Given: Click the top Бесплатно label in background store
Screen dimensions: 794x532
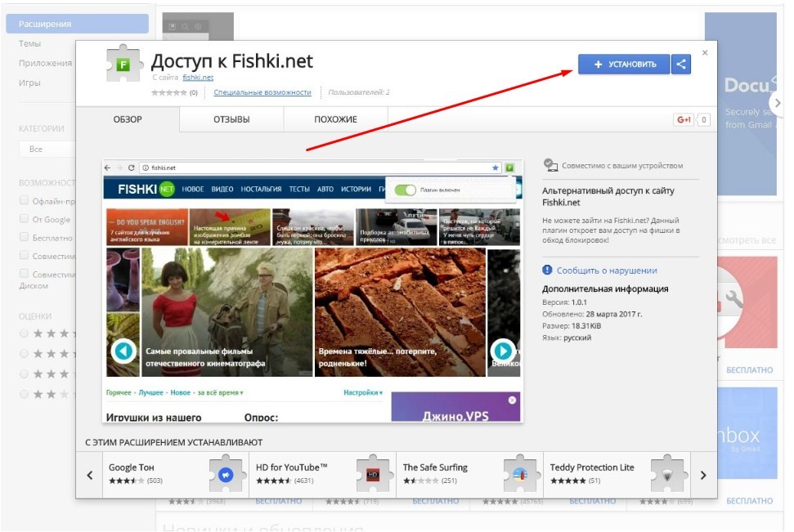Looking at the screenshot, I should [750, 370].
